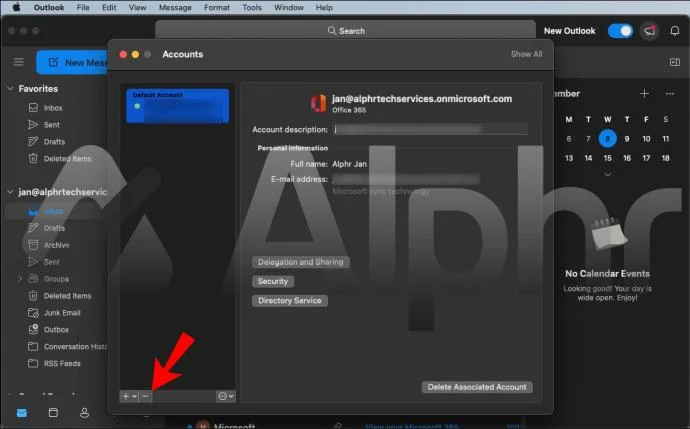Click Delete Associated Account

click(x=477, y=387)
